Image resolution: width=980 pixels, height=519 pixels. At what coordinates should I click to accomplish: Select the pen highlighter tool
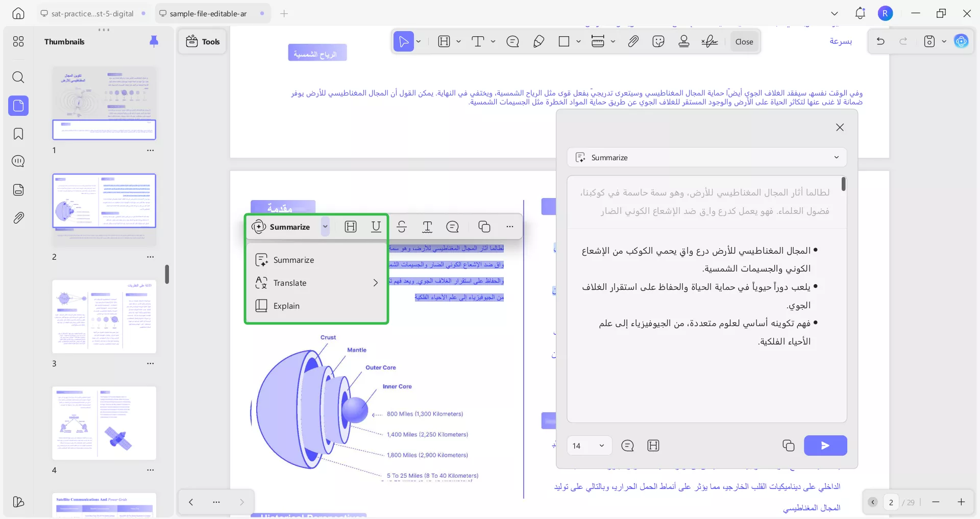coord(538,41)
